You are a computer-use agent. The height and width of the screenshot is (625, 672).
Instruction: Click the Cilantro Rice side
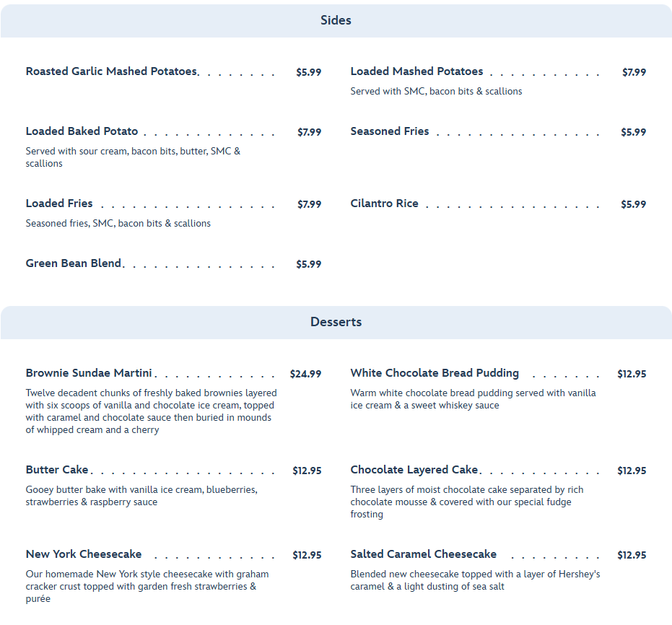coord(384,204)
